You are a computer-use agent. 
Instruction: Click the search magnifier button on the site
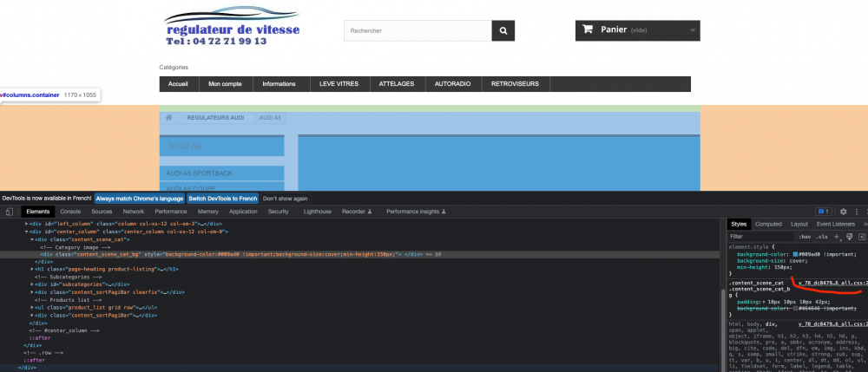point(503,31)
